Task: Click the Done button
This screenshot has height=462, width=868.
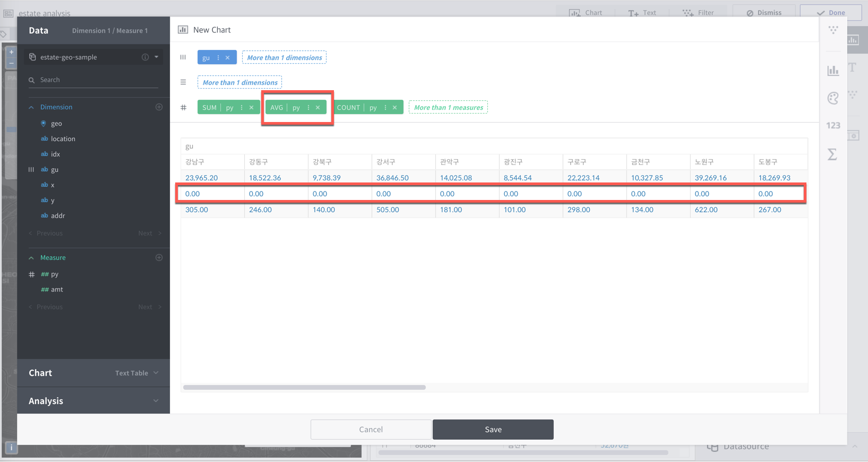Action: (831, 12)
